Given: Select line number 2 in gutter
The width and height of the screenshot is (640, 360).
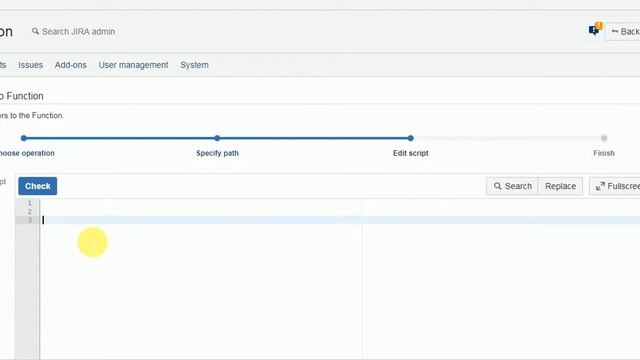Looking at the screenshot, I should (29, 211).
